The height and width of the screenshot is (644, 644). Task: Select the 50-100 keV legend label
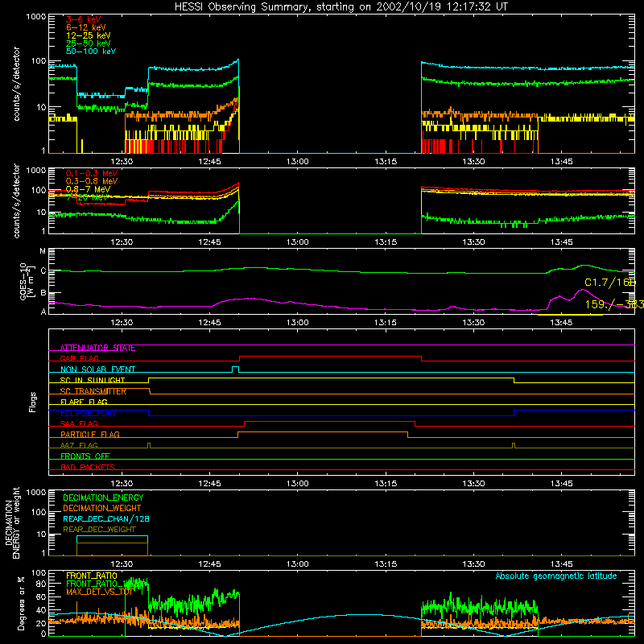pos(91,52)
